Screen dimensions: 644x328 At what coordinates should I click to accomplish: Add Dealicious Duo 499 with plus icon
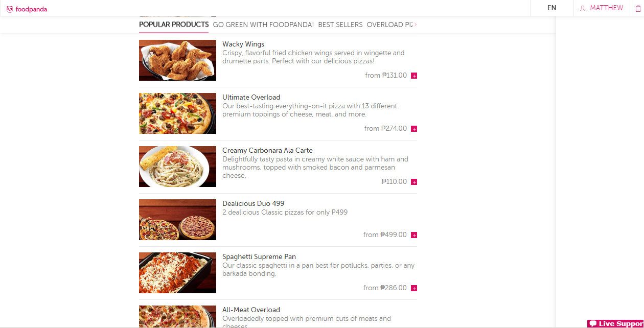coord(414,235)
